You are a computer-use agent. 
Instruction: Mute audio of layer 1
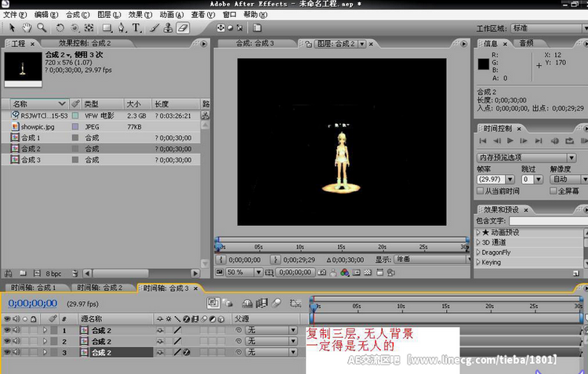coord(16,330)
